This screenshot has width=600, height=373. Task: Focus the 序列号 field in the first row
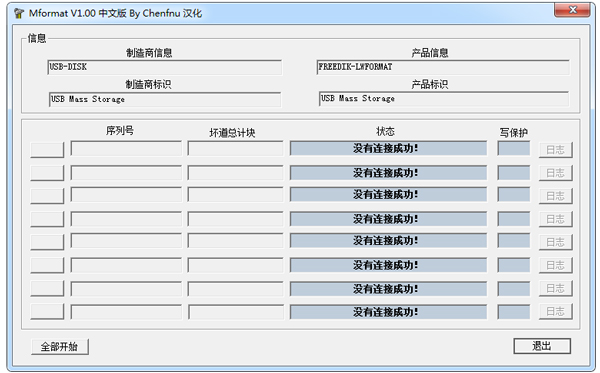pos(126,148)
